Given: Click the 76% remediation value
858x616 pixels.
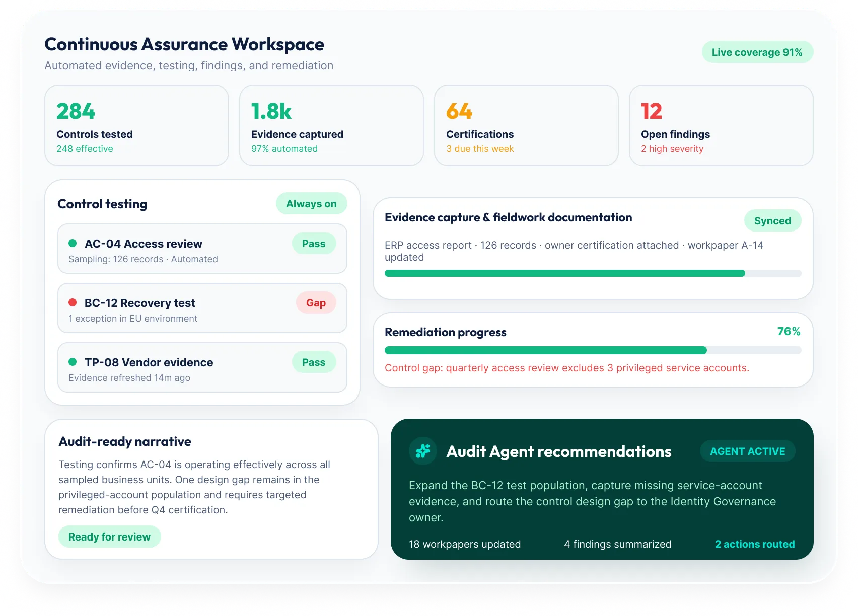Looking at the screenshot, I should (789, 331).
